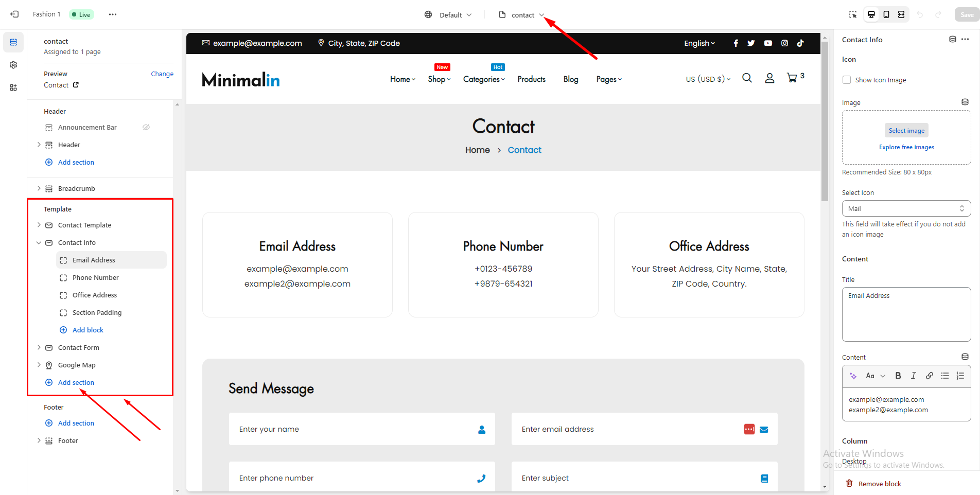
Task: Open the contact template dropdown at top
Action: 521,15
